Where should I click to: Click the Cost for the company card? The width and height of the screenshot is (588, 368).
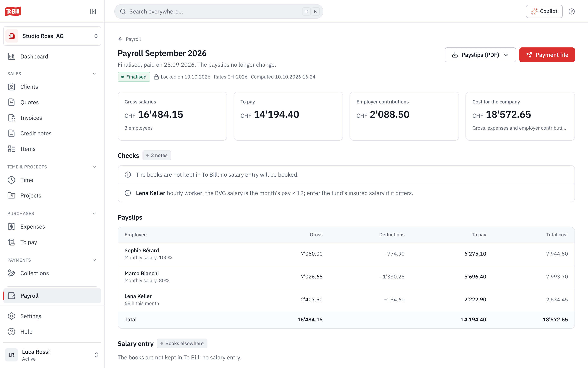point(520,116)
